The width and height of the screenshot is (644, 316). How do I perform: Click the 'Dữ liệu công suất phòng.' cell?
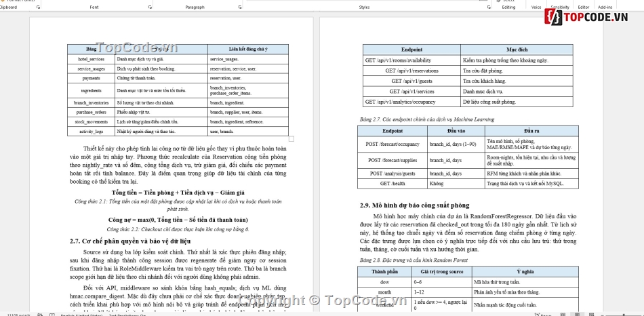pyautogui.click(x=517, y=102)
